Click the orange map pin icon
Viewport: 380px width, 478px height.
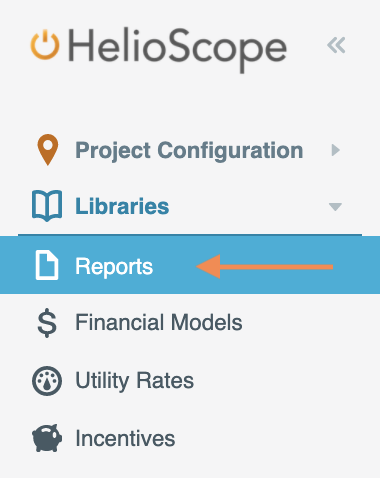(x=48, y=150)
